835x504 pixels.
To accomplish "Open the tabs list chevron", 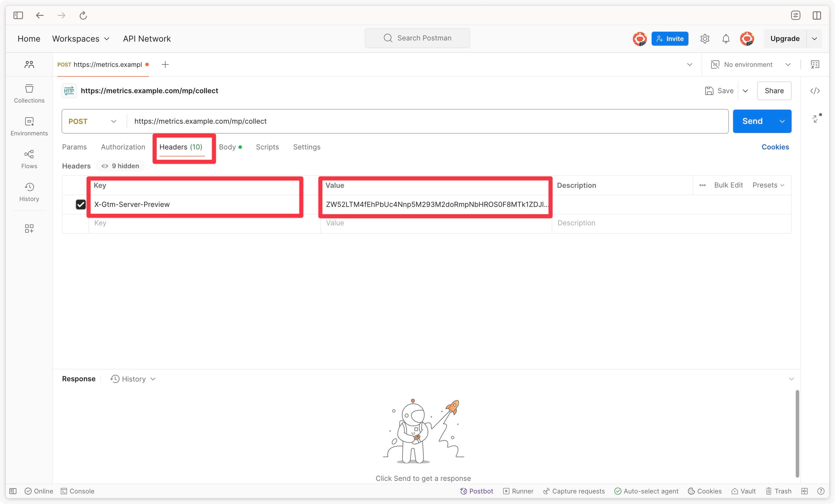I will click(x=689, y=64).
